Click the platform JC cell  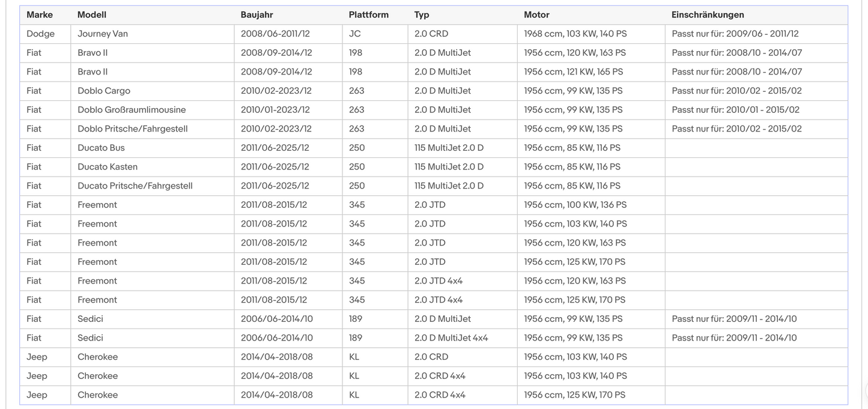tap(375, 34)
